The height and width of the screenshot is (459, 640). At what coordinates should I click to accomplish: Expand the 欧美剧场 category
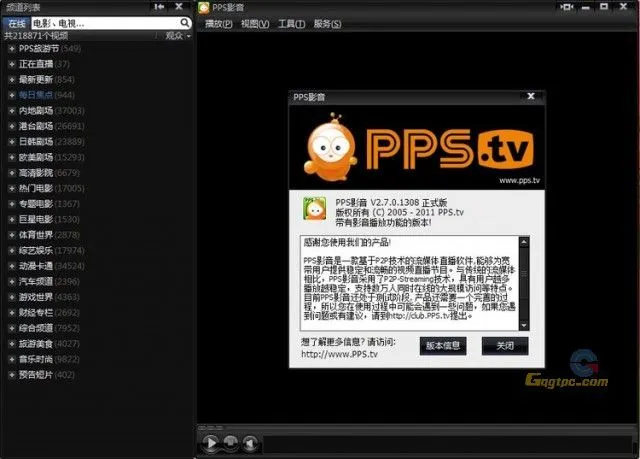(x=12, y=157)
